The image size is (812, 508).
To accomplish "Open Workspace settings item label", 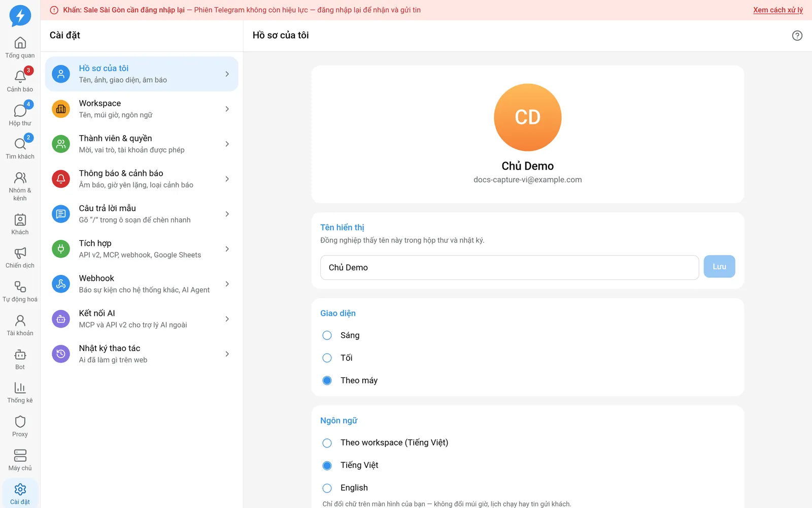I will coord(100,103).
